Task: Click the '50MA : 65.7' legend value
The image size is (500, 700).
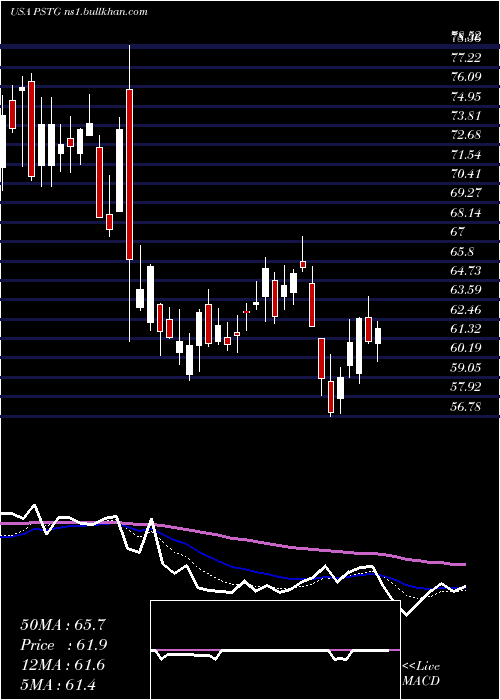Action: point(63,625)
